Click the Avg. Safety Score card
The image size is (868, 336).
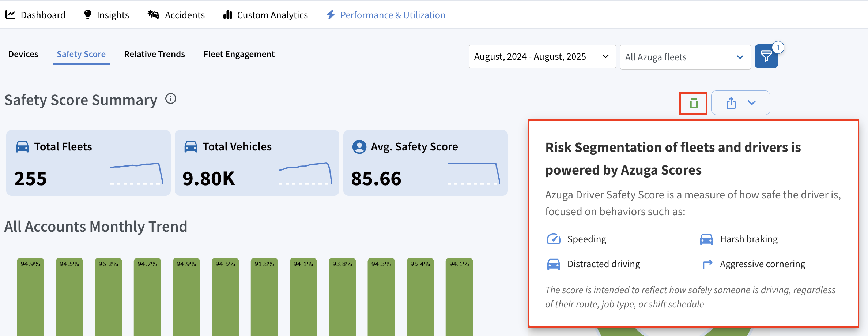[x=426, y=163]
